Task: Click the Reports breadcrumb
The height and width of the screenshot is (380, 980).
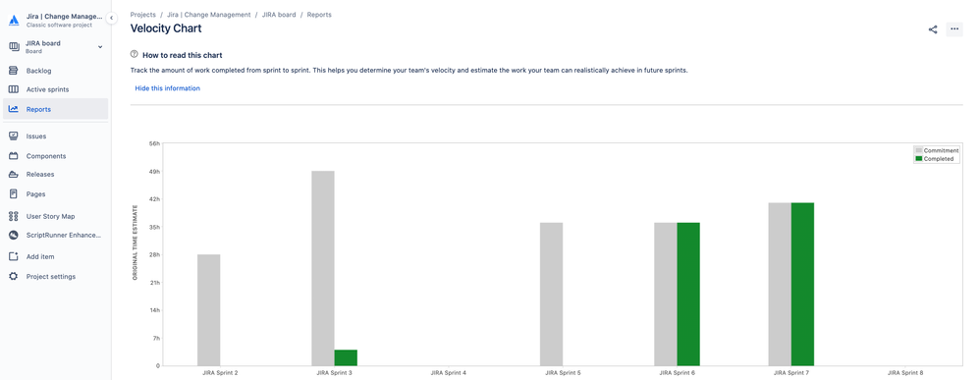Action: tap(319, 15)
